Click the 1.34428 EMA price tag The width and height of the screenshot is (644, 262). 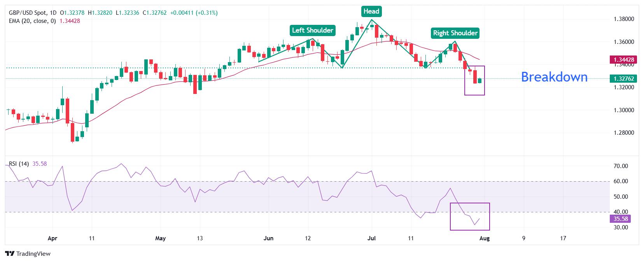tap(624, 59)
